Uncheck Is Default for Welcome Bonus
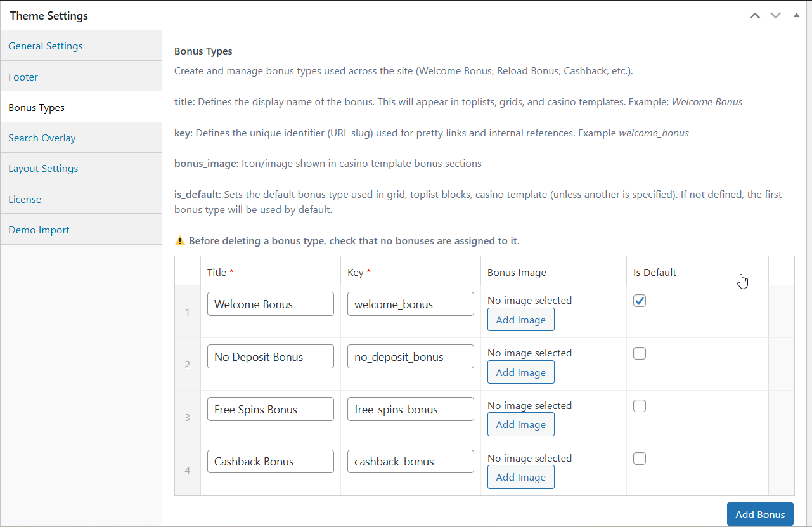The width and height of the screenshot is (812, 527). 640,301
